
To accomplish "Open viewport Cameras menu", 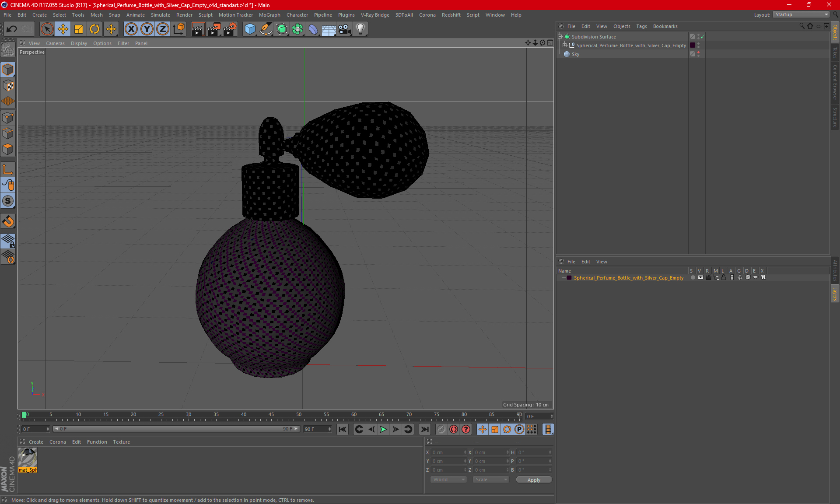I will point(55,43).
